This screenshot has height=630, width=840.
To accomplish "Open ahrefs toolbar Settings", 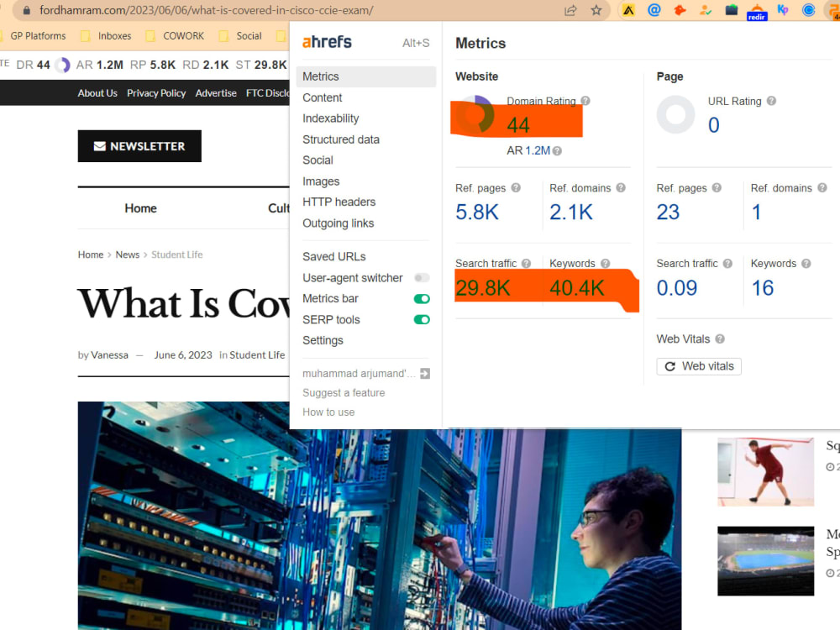I will (323, 341).
